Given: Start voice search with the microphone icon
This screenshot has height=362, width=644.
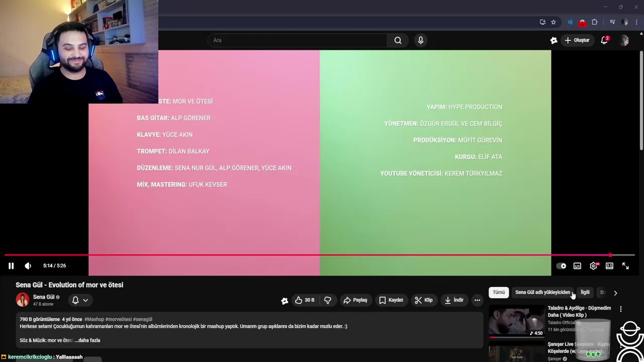Looking at the screenshot, I should (x=421, y=40).
